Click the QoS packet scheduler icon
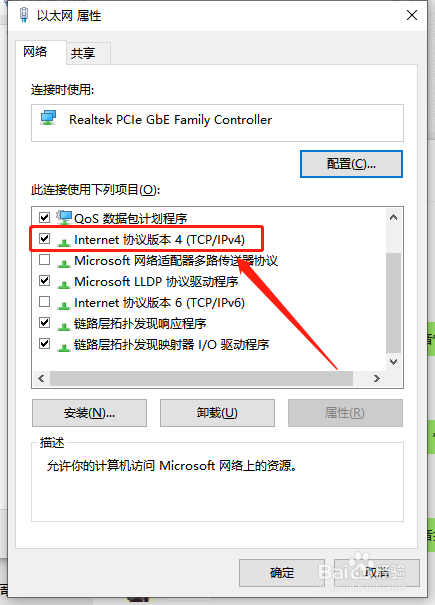The height and width of the screenshot is (605, 435). (64, 218)
